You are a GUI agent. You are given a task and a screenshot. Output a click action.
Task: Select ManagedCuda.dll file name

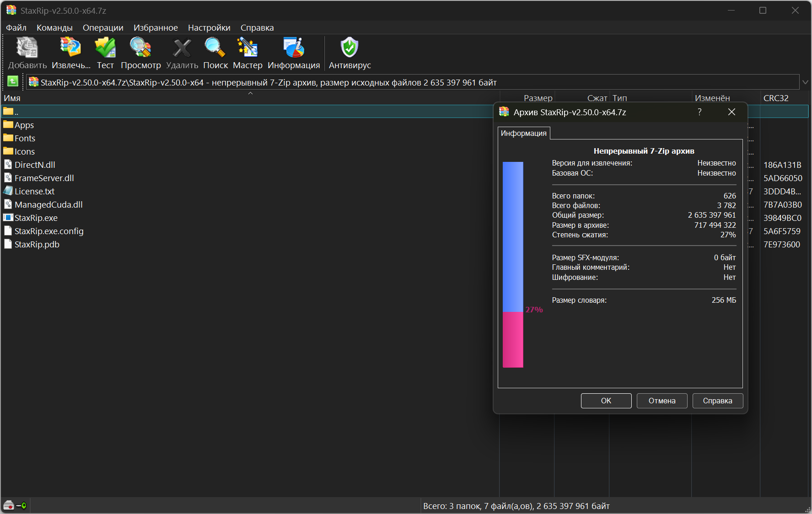pyautogui.click(x=48, y=204)
